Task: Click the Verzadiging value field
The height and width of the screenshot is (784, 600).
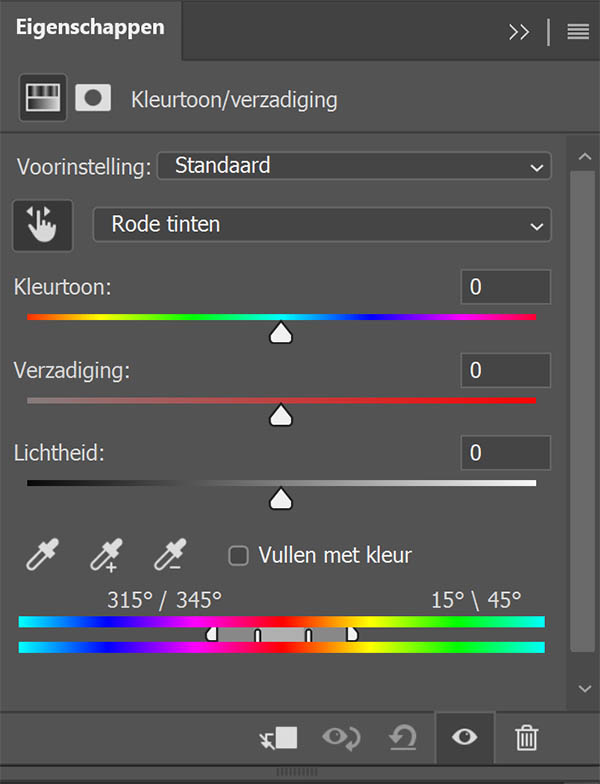Action: pyautogui.click(x=506, y=370)
